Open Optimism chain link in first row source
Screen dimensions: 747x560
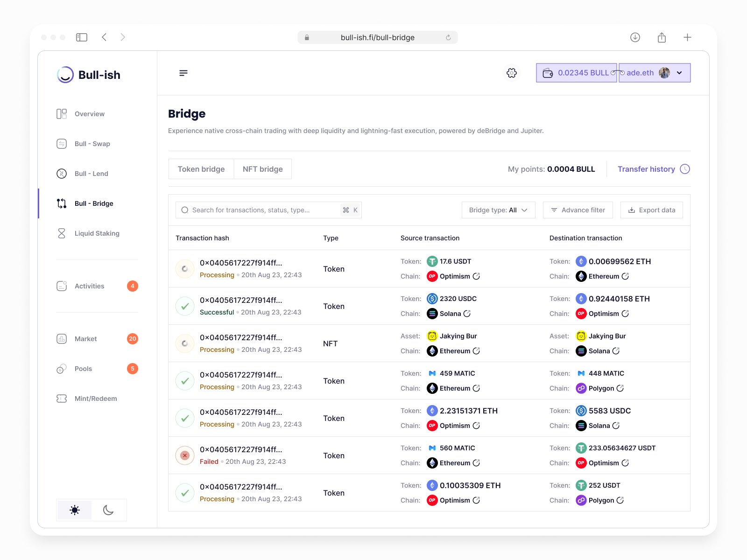pos(476,276)
